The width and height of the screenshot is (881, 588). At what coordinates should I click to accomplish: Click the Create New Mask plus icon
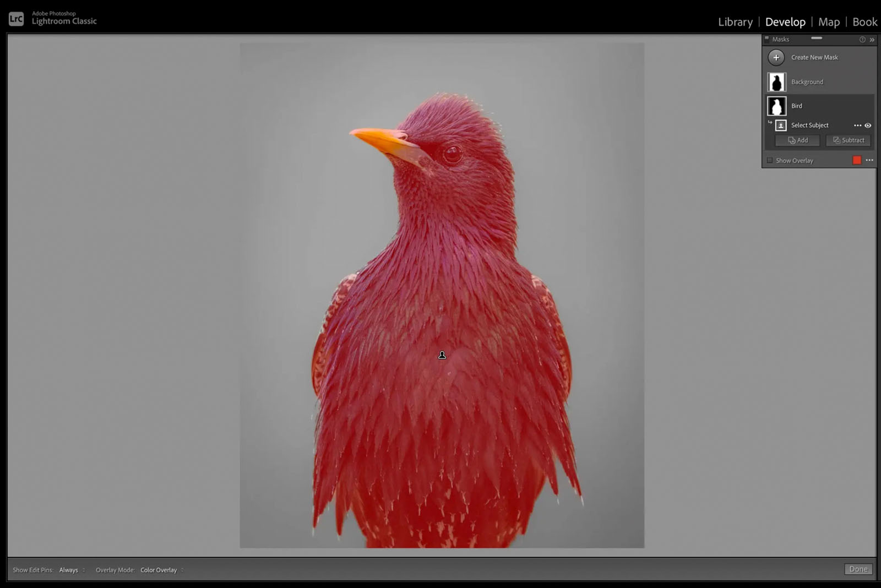coord(776,57)
